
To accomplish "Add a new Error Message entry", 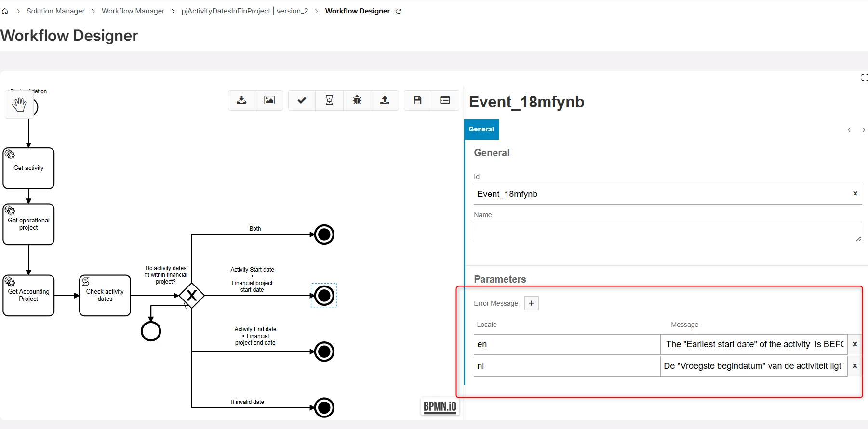I will click(532, 303).
